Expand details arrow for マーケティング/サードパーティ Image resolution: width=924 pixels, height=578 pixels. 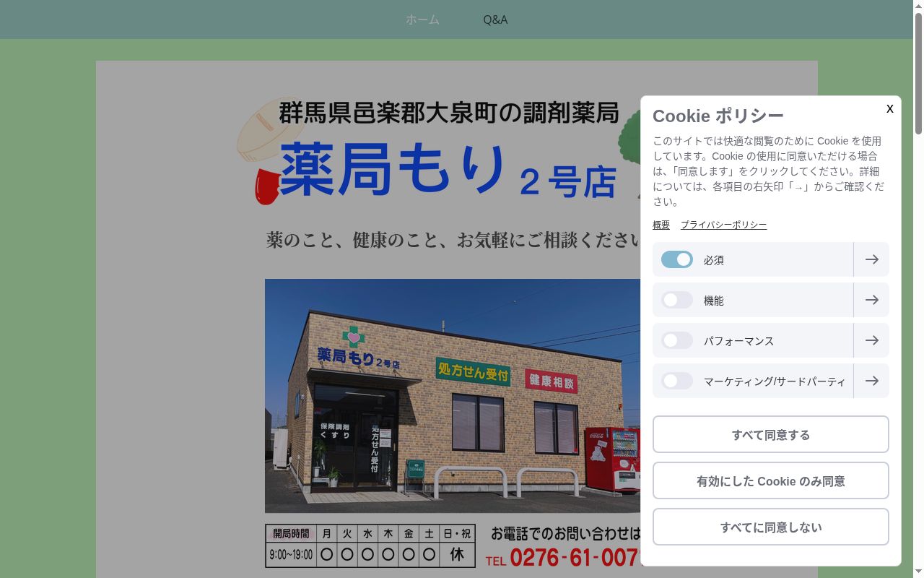click(x=871, y=381)
